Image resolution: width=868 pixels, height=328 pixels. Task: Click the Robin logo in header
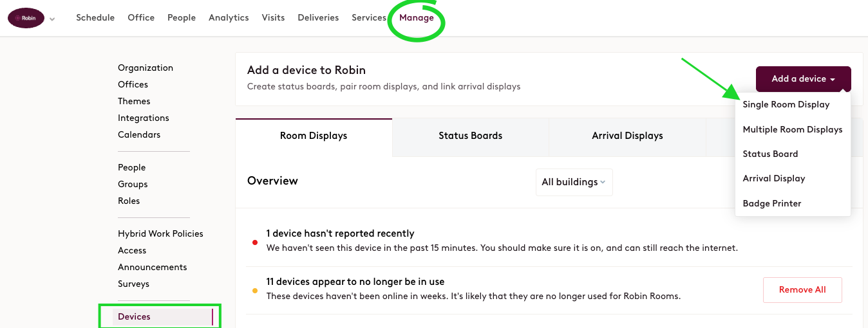pos(26,18)
